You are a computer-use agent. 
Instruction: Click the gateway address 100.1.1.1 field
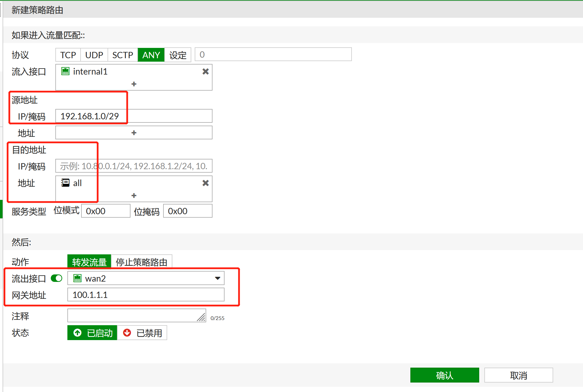[146, 295]
